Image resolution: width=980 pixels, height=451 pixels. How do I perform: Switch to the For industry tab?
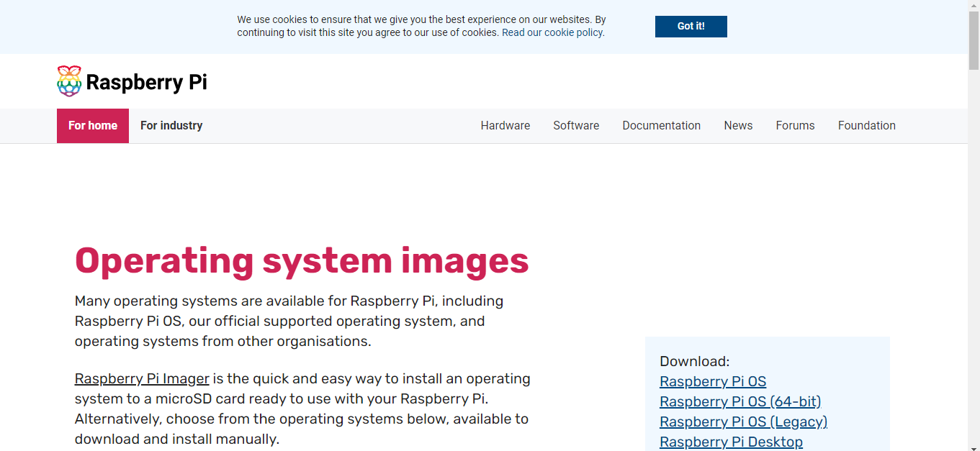tap(171, 126)
